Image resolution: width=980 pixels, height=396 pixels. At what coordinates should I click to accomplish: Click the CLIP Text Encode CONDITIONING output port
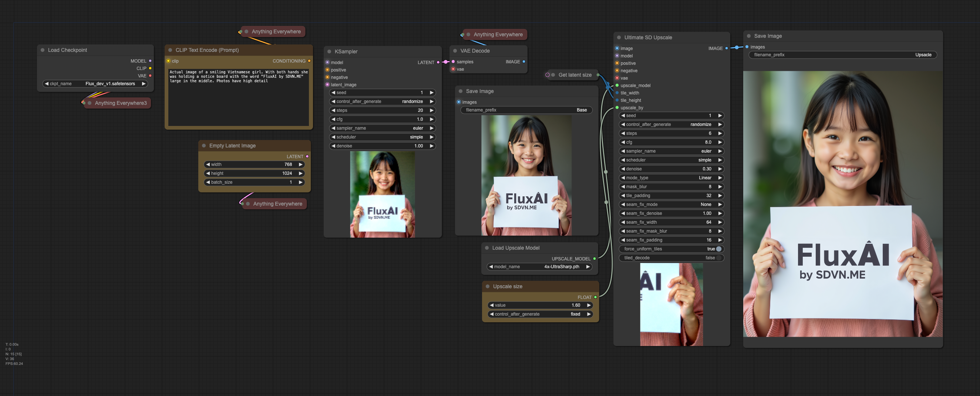(309, 61)
